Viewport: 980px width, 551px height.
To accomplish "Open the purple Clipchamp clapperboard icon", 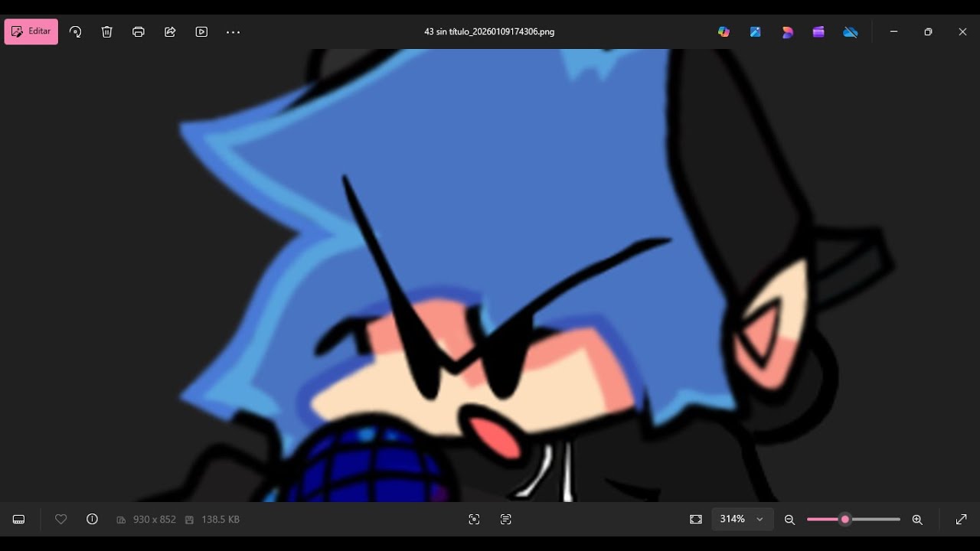I will pos(818,31).
